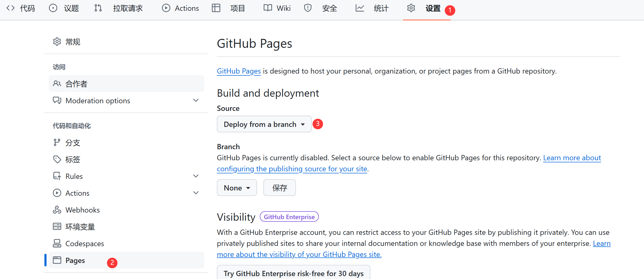Open the GitHub Pages link in description
The image size is (644, 279).
[x=239, y=71]
